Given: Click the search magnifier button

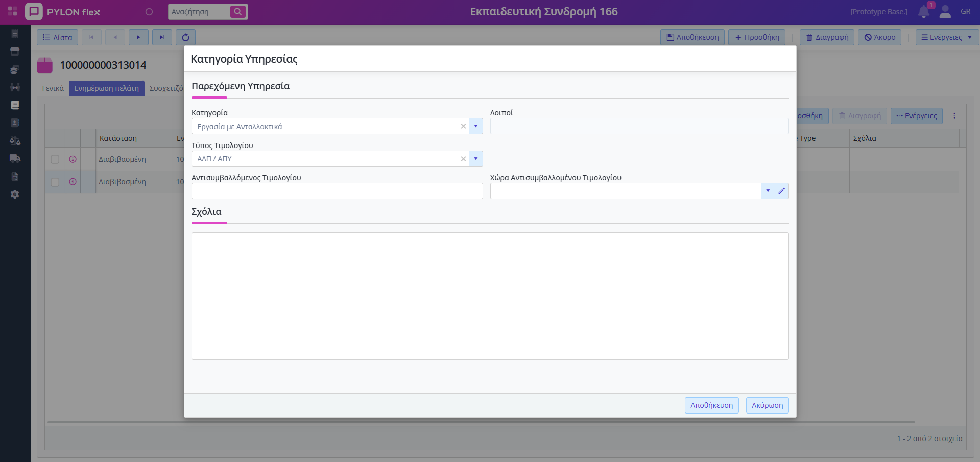Looking at the screenshot, I should [x=238, y=12].
